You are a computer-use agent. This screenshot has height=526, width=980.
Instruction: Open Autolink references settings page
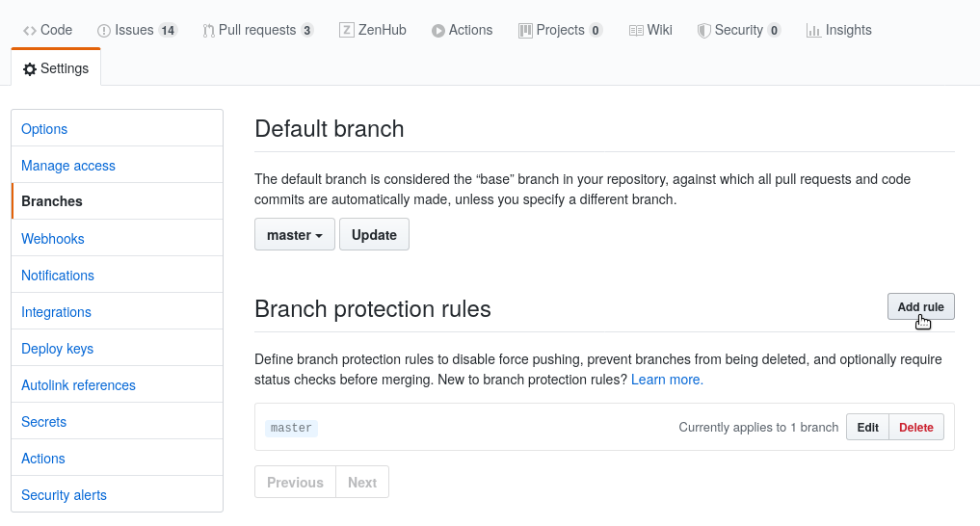[117, 384]
